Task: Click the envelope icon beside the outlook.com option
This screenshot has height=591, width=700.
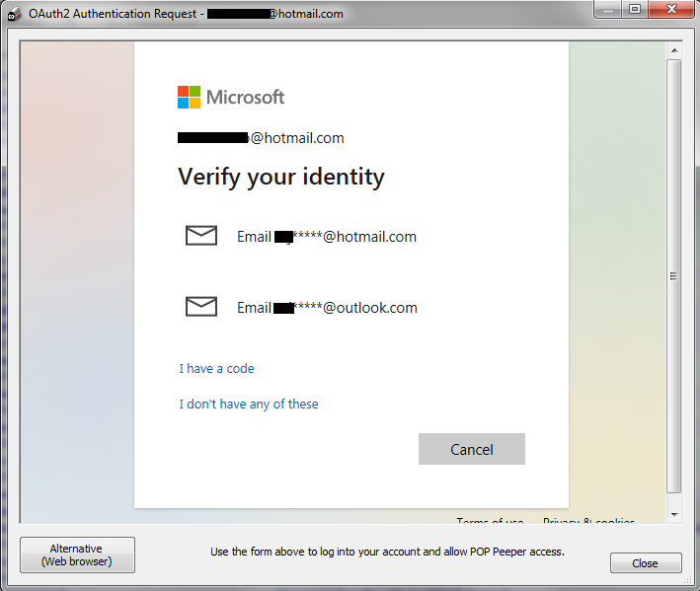Action: click(200, 307)
